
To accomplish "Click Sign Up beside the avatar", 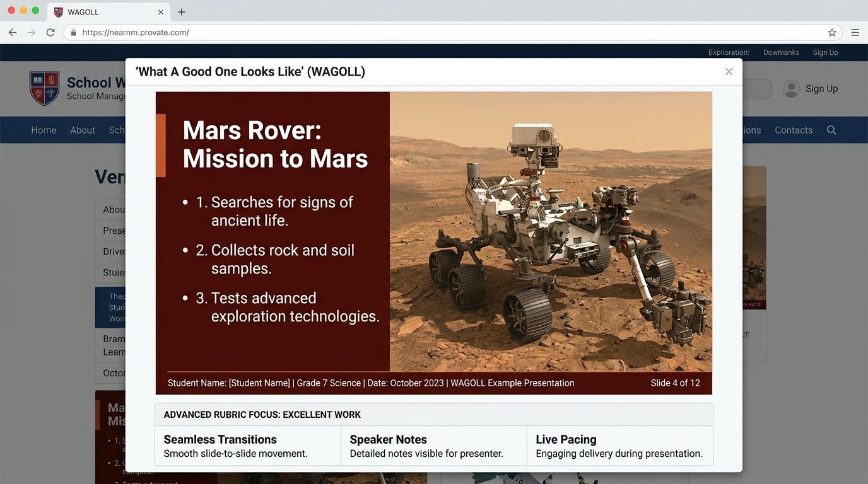I will pyautogui.click(x=822, y=89).
